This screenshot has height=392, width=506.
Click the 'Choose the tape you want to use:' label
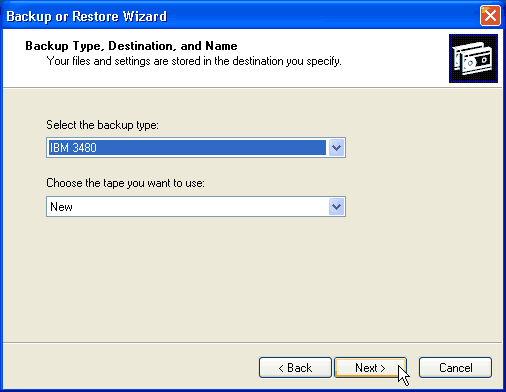coord(125,183)
